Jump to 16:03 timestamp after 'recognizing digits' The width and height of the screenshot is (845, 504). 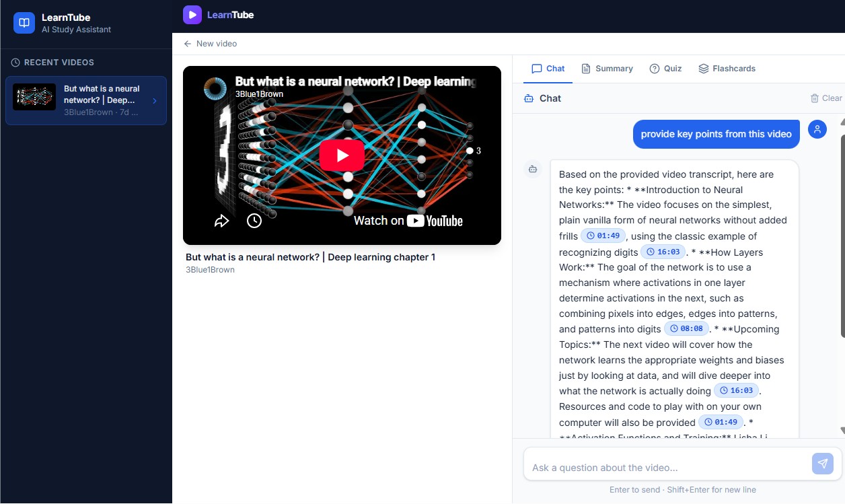(663, 252)
